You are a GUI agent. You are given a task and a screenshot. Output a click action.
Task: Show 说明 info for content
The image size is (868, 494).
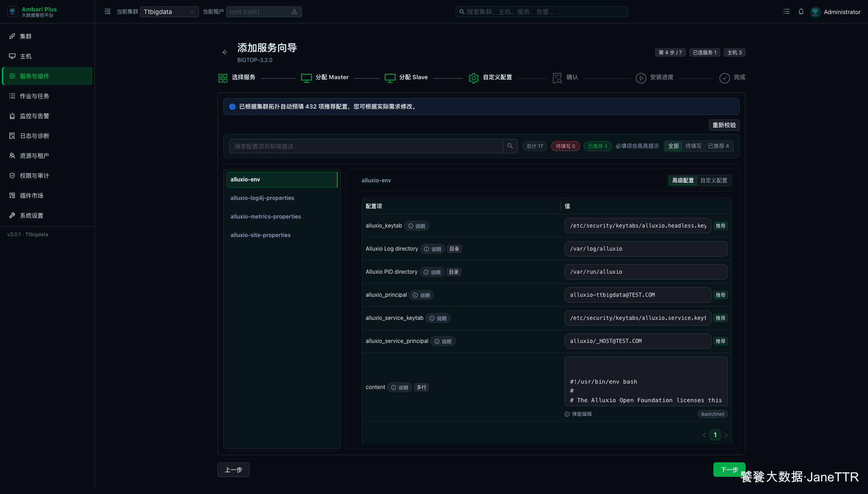coord(400,388)
